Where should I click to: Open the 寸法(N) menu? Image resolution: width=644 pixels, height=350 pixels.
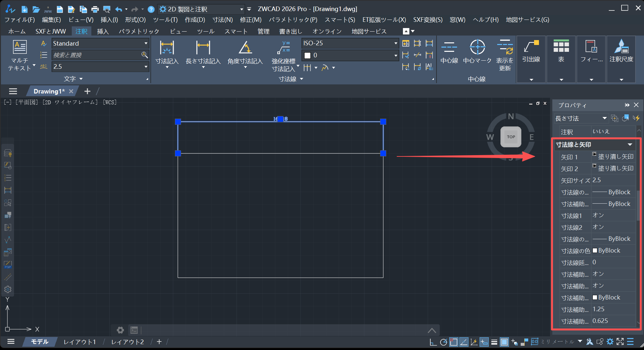click(222, 20)
